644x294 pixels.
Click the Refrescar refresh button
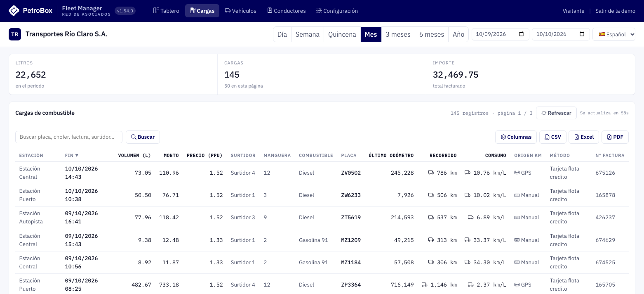pyautogui.click(x=556, y=113)
